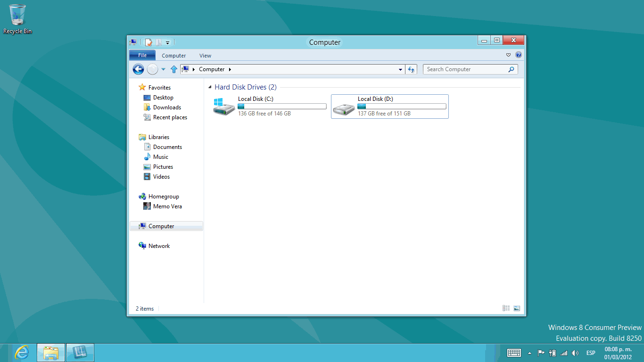Open Downloads in Favorites

click(x=167, y=107)
